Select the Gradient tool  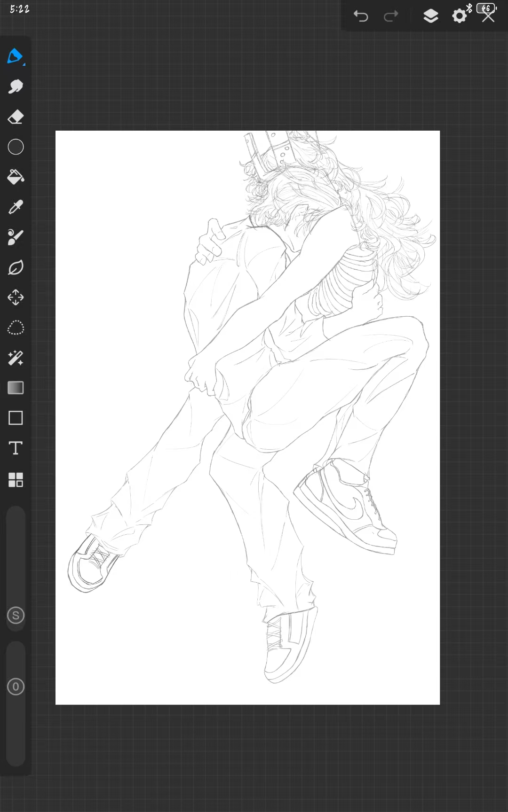coord(16,388)
